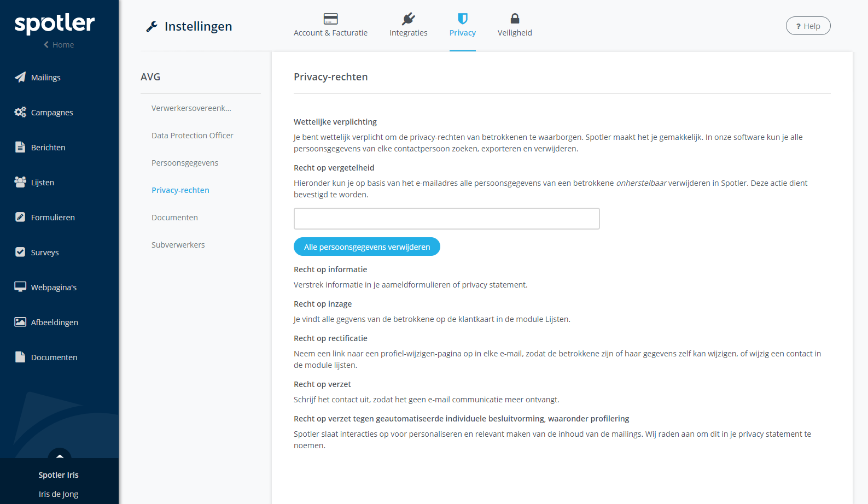Open Subverwerkers from the AVG menu

(x=178, y=244)
